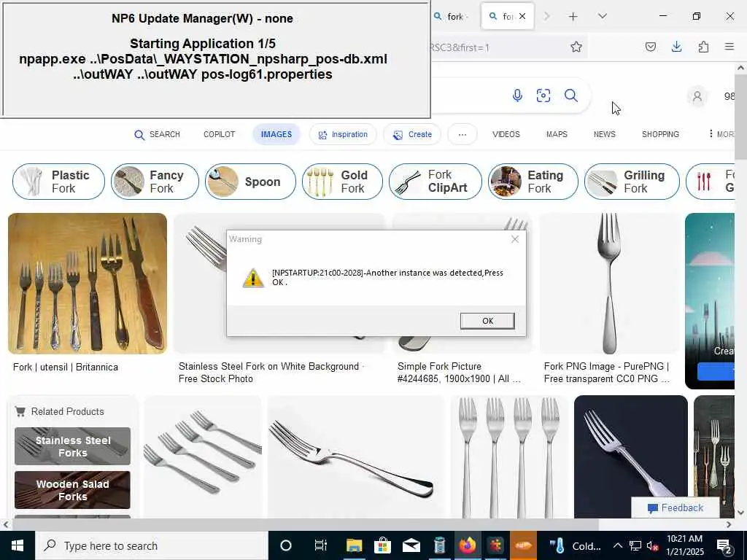Open the Pocket save icon
Screen dimensions: 747x560
pos(651,47)
